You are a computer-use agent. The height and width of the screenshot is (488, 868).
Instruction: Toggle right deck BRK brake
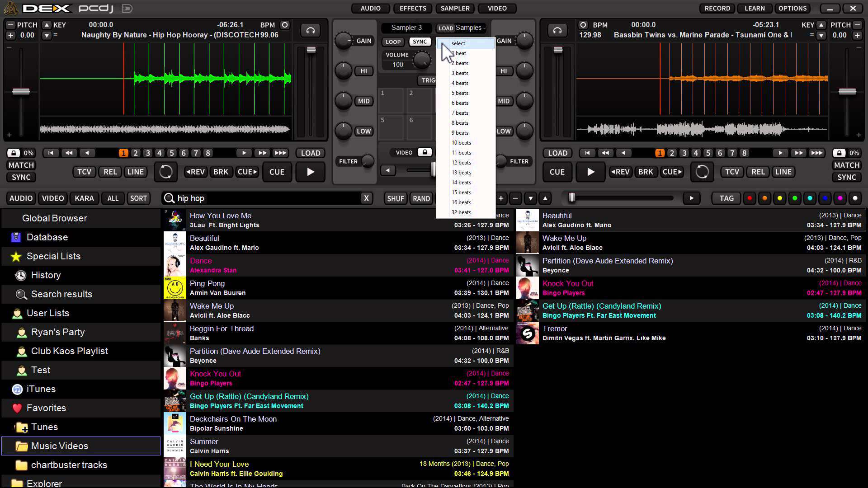point(645,172)
